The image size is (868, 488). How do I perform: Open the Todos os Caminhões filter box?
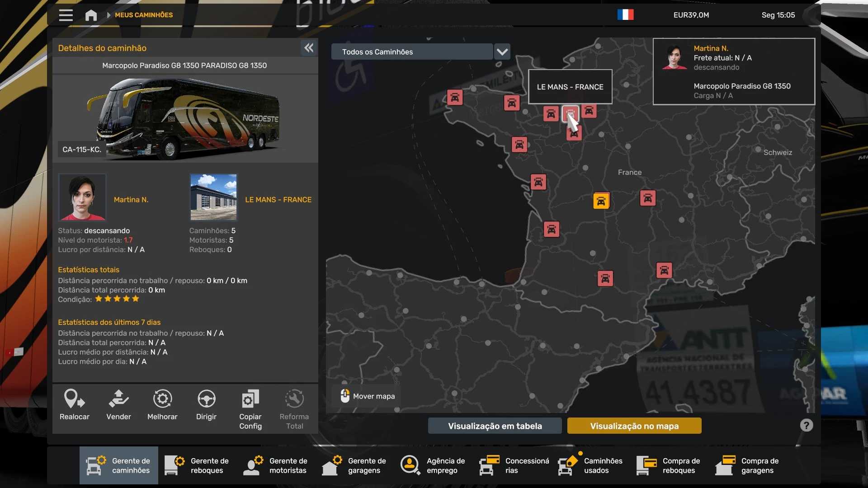point(411,52)
